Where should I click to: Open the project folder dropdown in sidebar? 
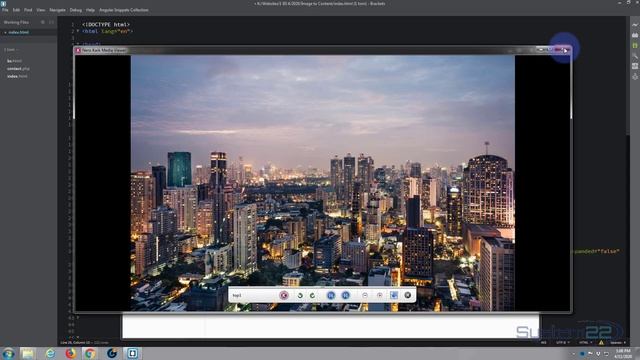click(x=11, y=50)
